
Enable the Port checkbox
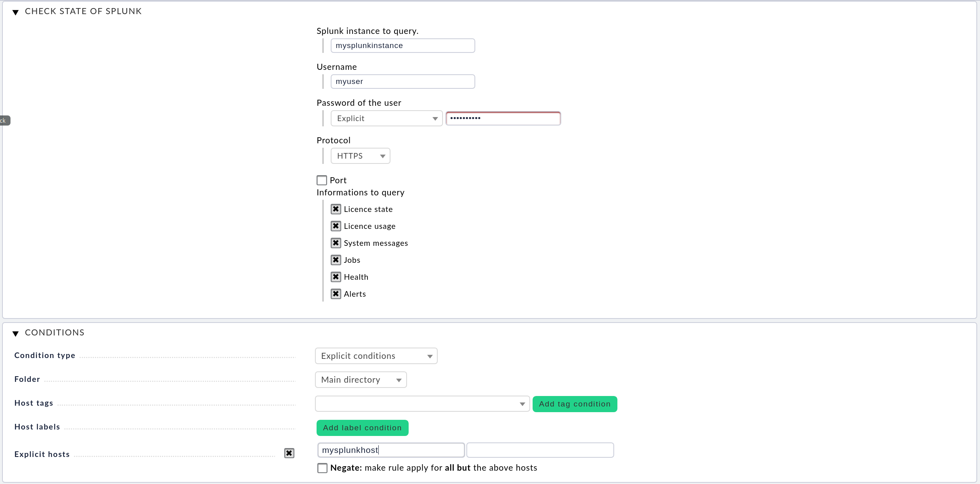coord(322,180)
